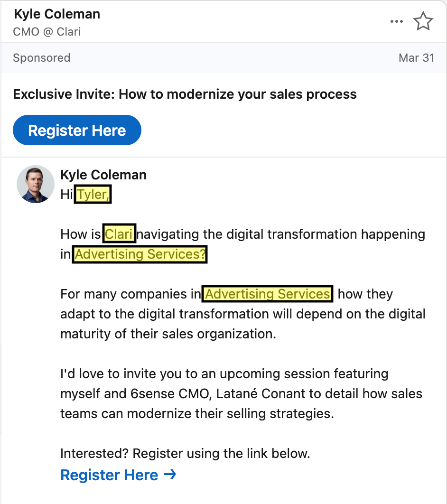The height and width of the screenshot is (504, 447).
Task: Click the blue Register Here button
Action: (77, 130)
